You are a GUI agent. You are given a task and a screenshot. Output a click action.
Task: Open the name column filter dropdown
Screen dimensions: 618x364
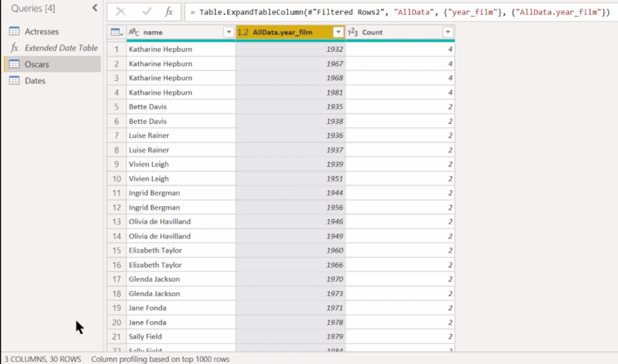pos(229,32)
